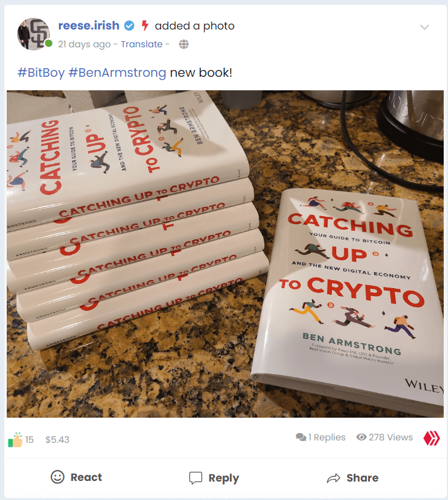This screenshot has width=448, height=500.
Task: Translate this post
Action: click(x=141, y=44)
